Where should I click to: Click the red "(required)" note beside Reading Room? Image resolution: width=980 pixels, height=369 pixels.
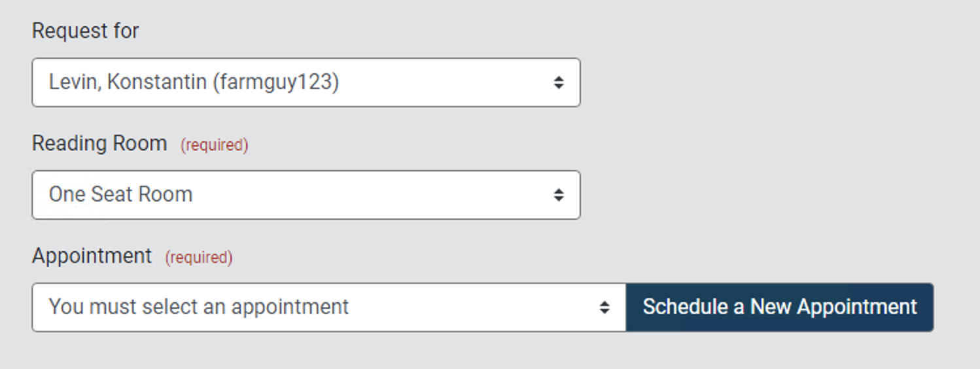215,145
